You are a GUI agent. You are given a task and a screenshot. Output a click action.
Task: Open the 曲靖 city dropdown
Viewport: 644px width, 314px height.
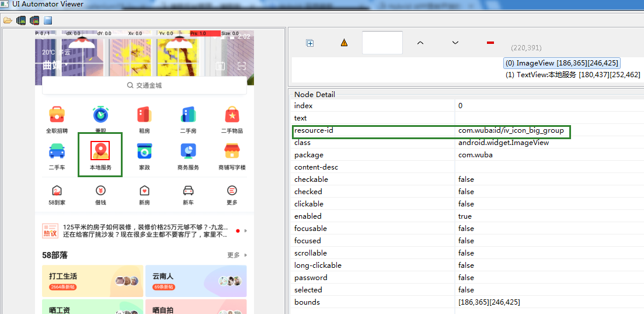55,65
